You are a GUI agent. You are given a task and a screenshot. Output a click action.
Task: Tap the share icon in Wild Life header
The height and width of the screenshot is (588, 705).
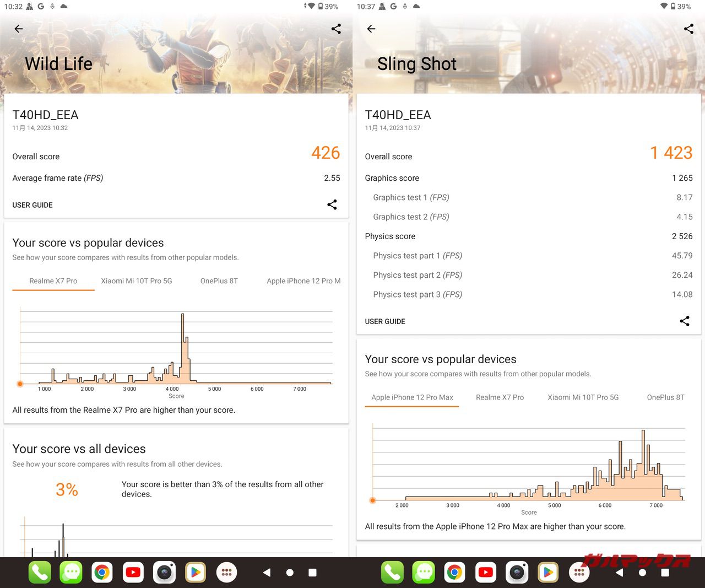point(336,29)
